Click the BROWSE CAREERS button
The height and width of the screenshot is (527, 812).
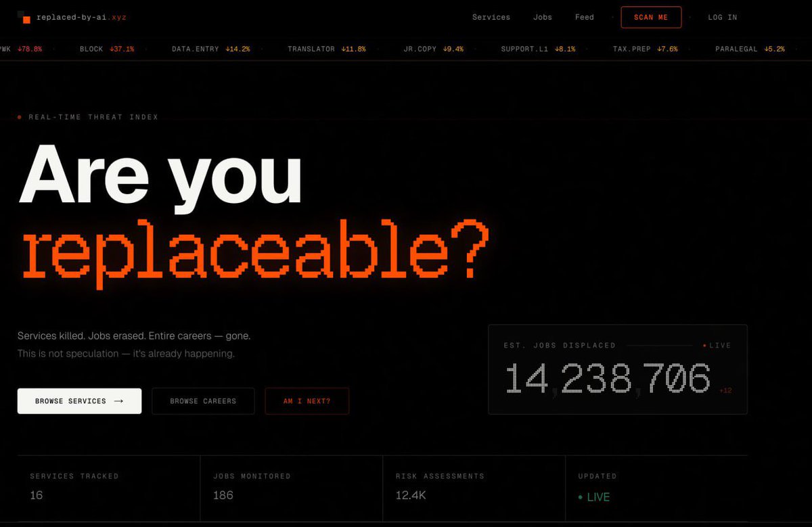pyautogui.click(x=203, y=401)
